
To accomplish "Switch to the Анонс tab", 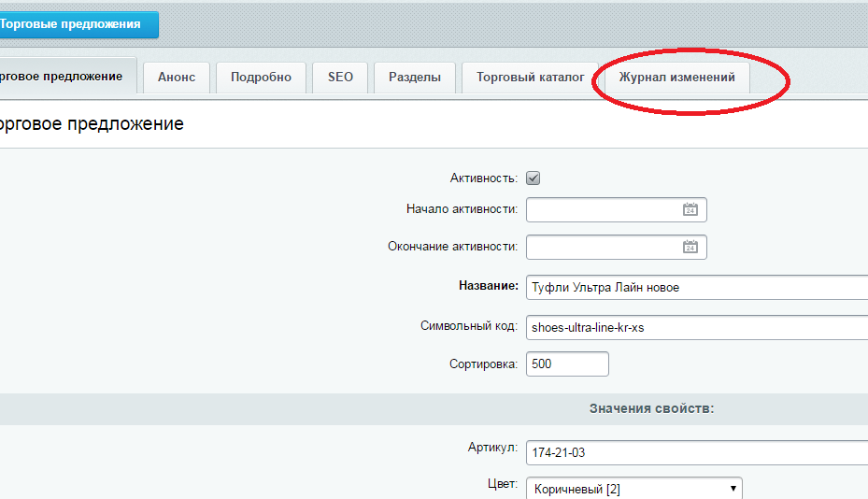I will pyautogui.click(x=177, y=78).
